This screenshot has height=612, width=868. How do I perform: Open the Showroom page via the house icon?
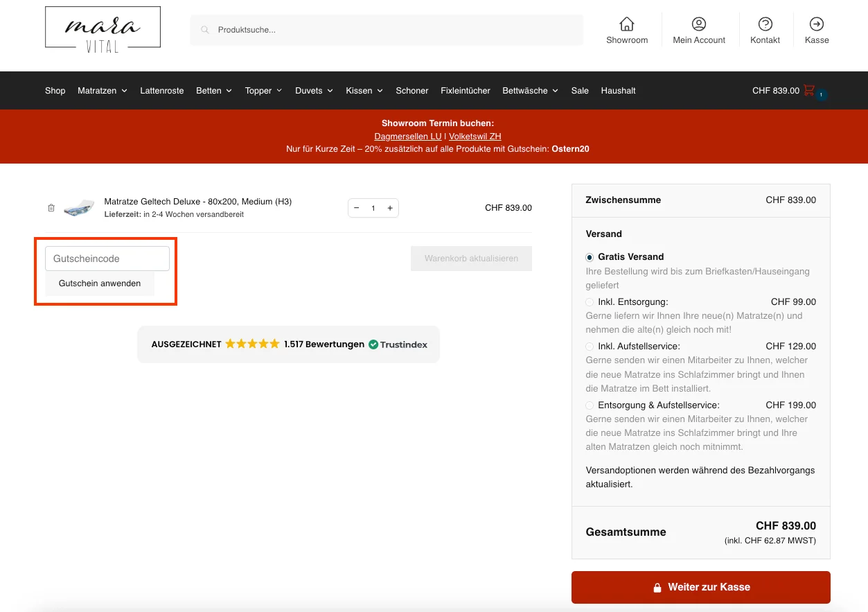point(626,23)
